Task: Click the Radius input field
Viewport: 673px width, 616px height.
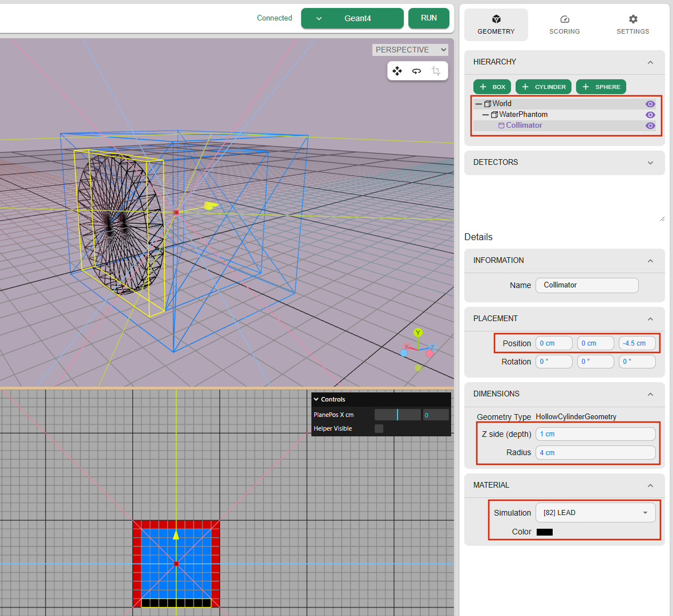Action: [595, 453]
